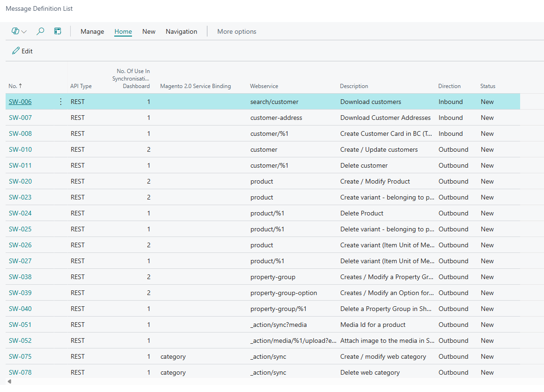Open message definition SW-006
This screenshot has width=544, height=392.
coord(20,102)
